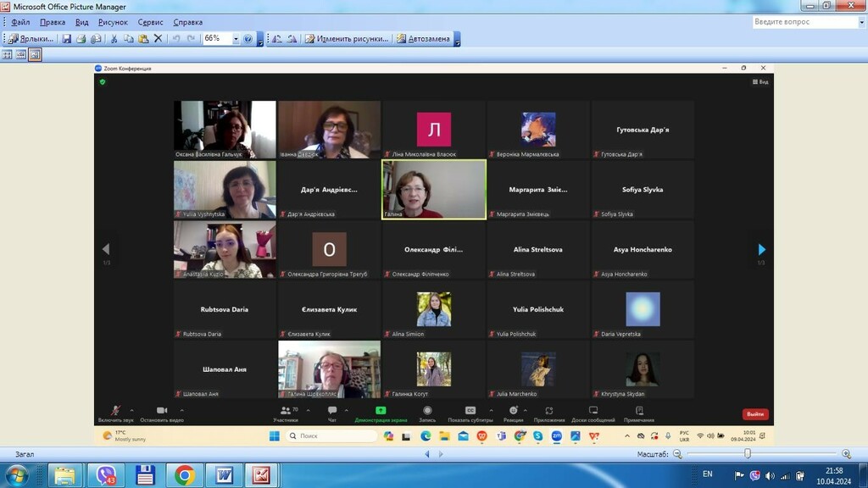
Task: Expand the standard toolbar options arrow
Action: click(259, 40)
